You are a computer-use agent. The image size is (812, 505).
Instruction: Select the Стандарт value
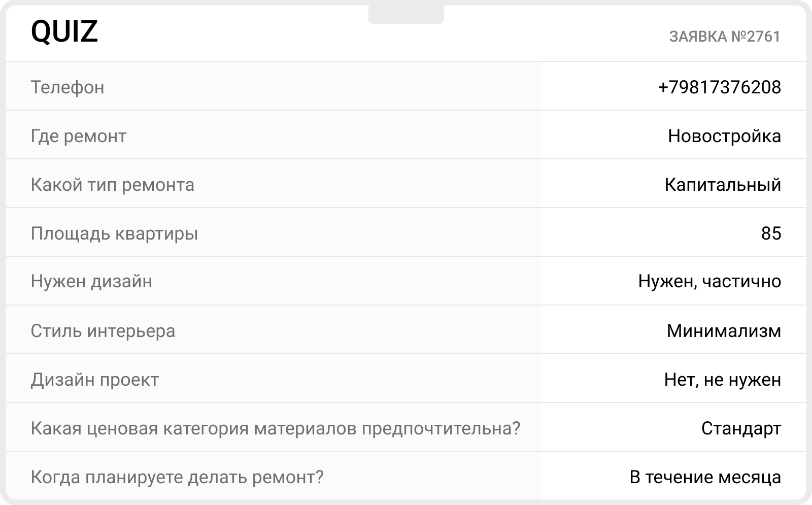tap(741, 428)
